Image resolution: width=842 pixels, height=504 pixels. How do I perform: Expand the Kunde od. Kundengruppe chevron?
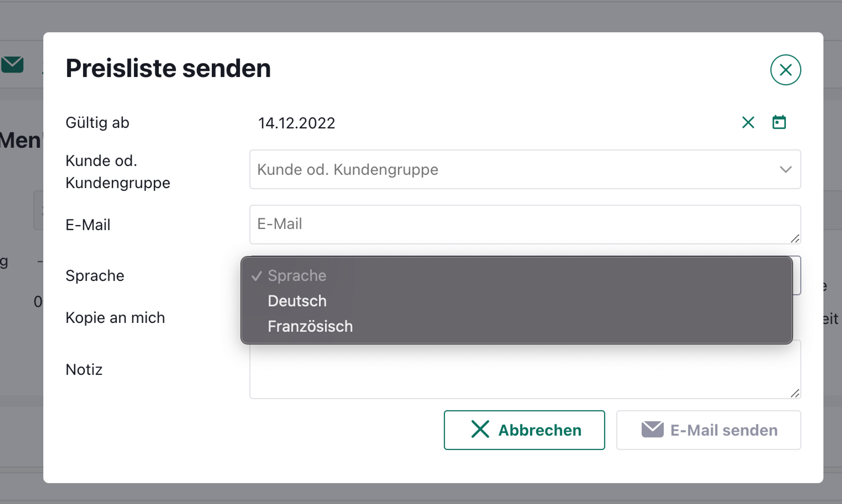tap(785, 169)
